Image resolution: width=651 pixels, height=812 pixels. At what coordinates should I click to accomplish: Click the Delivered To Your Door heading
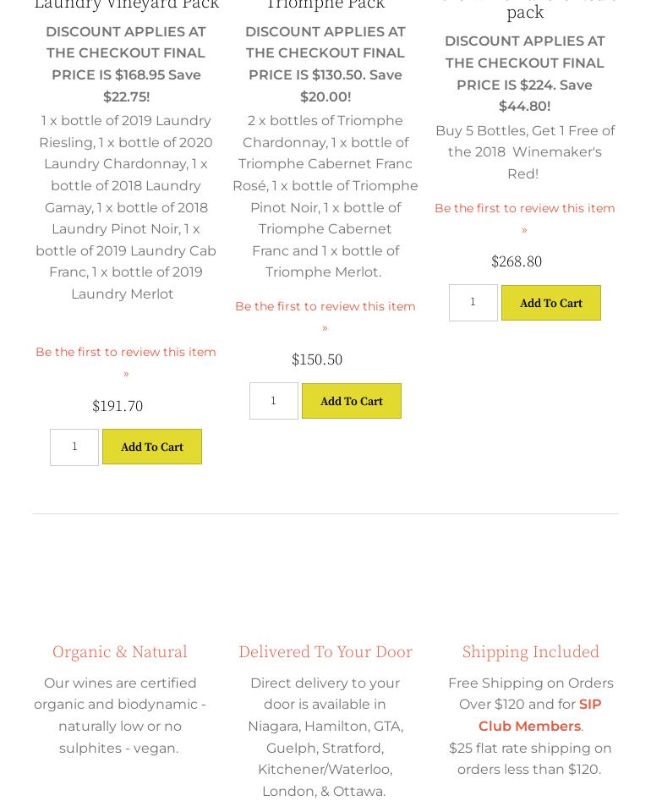[x=325, y=651]
